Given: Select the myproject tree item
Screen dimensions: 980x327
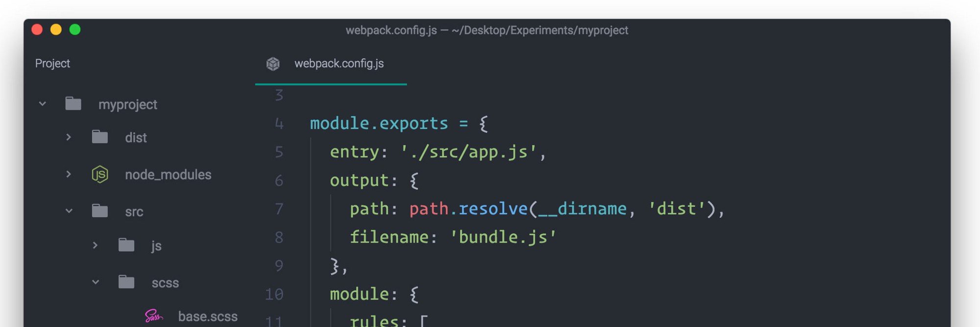Looking at the screenshot, I should [x=128, y=104].
